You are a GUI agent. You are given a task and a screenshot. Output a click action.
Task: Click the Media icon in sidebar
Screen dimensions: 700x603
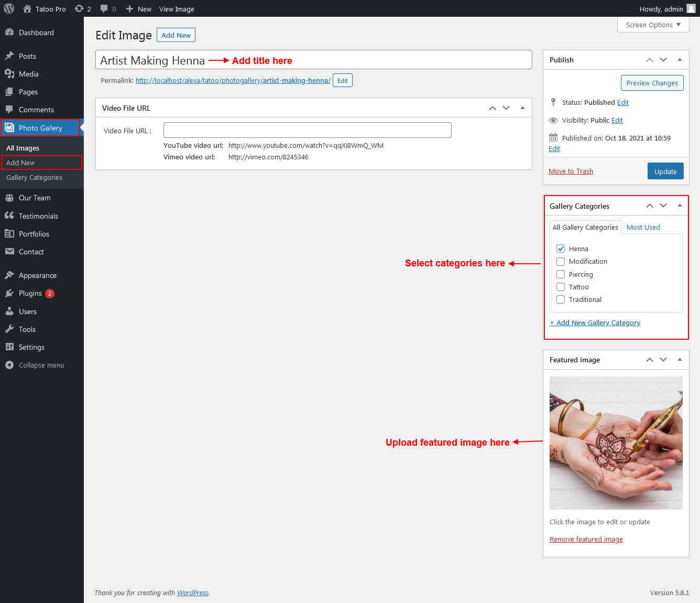[9, 74]
